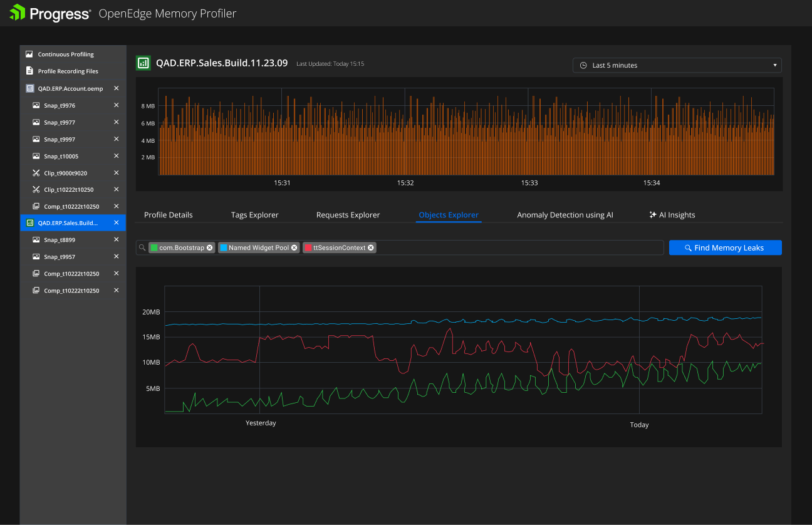The height and width of the screenshot is (525, 812).
Task: Open the Requests Explorer tab
Action: point(348,215)
